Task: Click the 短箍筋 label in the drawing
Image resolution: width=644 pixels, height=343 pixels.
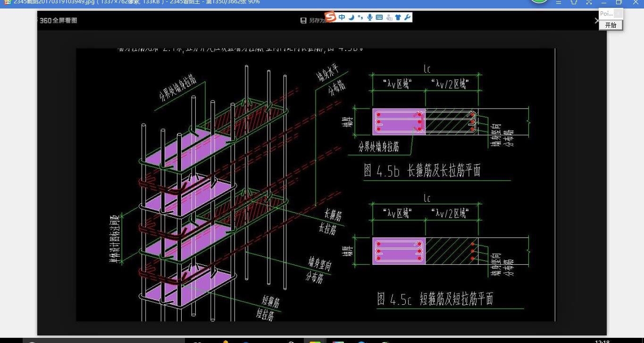Action: tap(271, 301)
